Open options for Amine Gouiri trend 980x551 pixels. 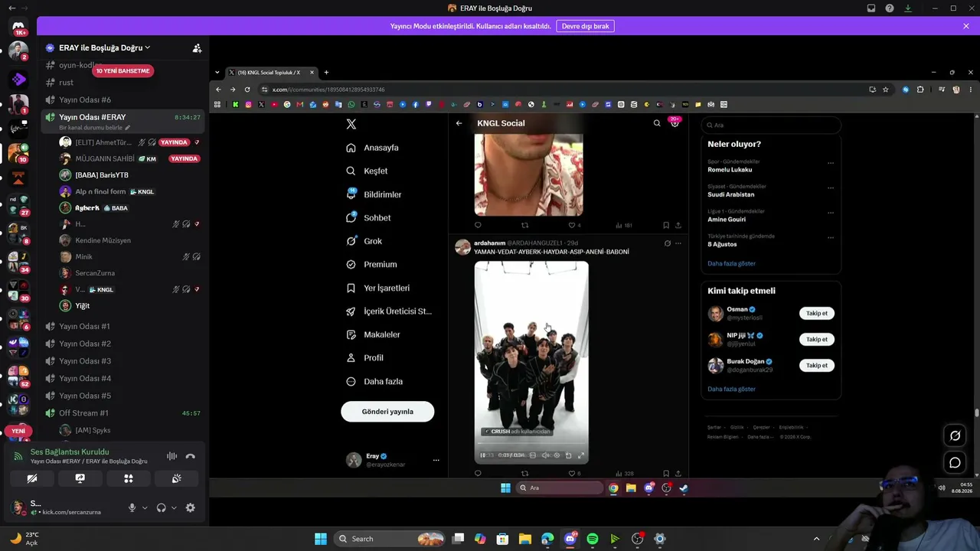[831, 213]
